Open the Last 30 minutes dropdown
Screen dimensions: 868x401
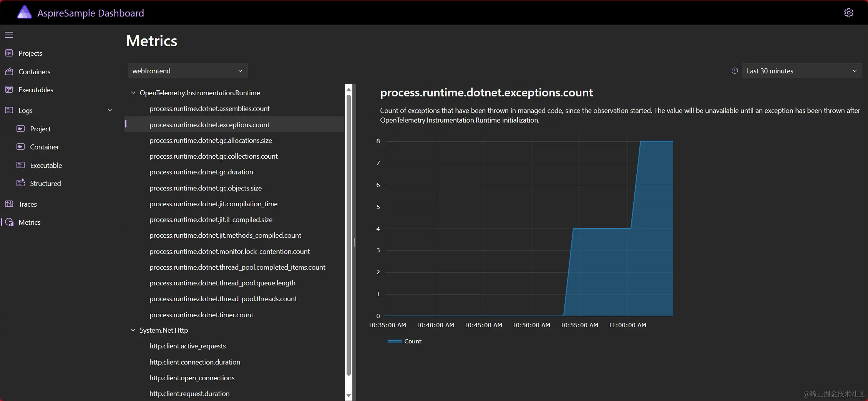802,71
